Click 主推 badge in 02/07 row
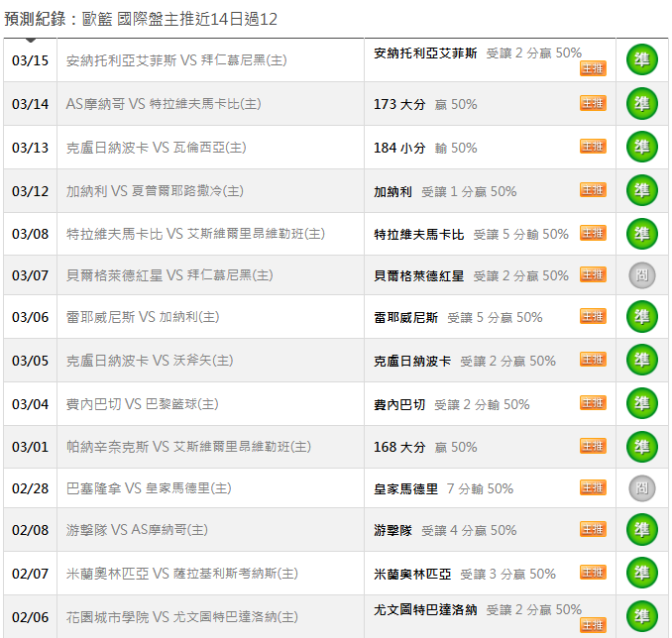The width and height of the screenshot is (672, 638). (593, 573)
